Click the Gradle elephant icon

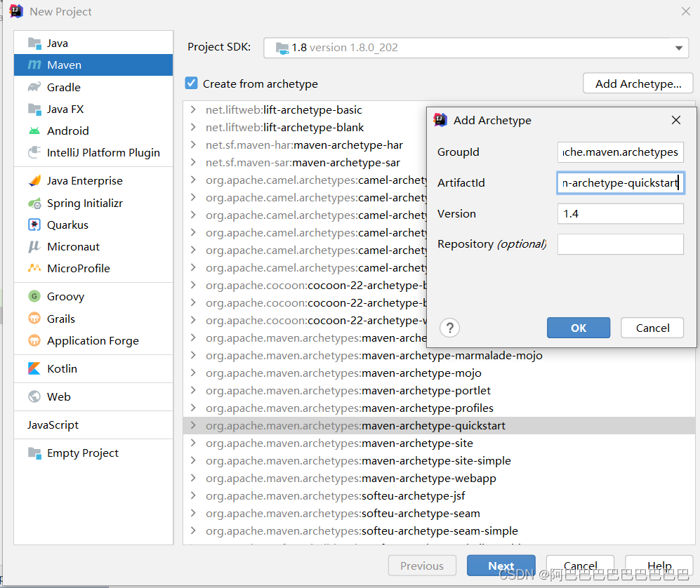(x=34, y=87)
